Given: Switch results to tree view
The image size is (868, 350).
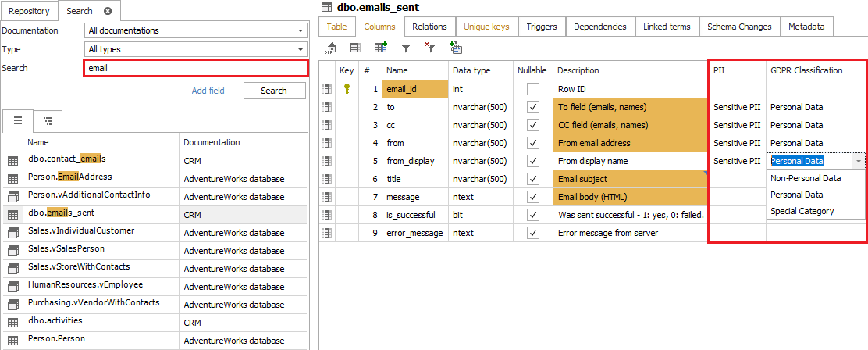Looking at the screenshot, I should click(48, 121).
